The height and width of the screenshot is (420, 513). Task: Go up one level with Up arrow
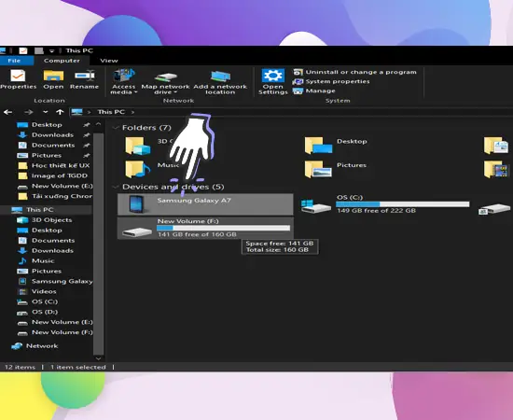pos(60,112)
